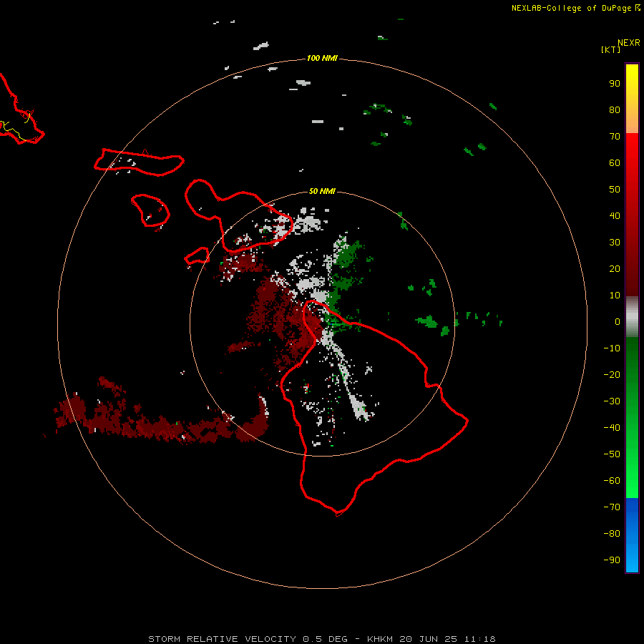Click the -90 value on the velocity scale
The image size is (644, 644).
tap(612, 560)
